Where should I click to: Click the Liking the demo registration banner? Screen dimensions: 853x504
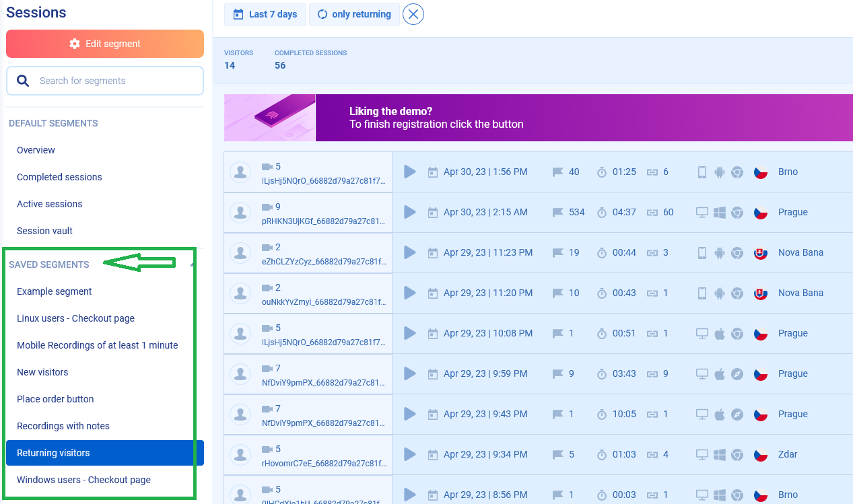pos(539,118)
